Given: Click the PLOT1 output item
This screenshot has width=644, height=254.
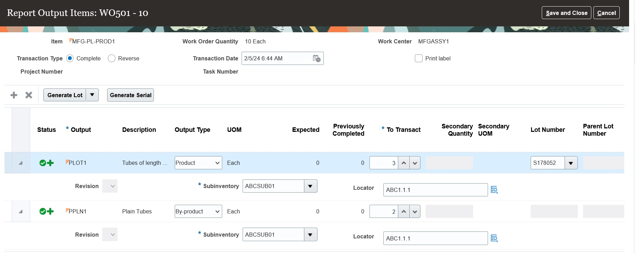Looking at the screenshot, I should pos(77,163).
